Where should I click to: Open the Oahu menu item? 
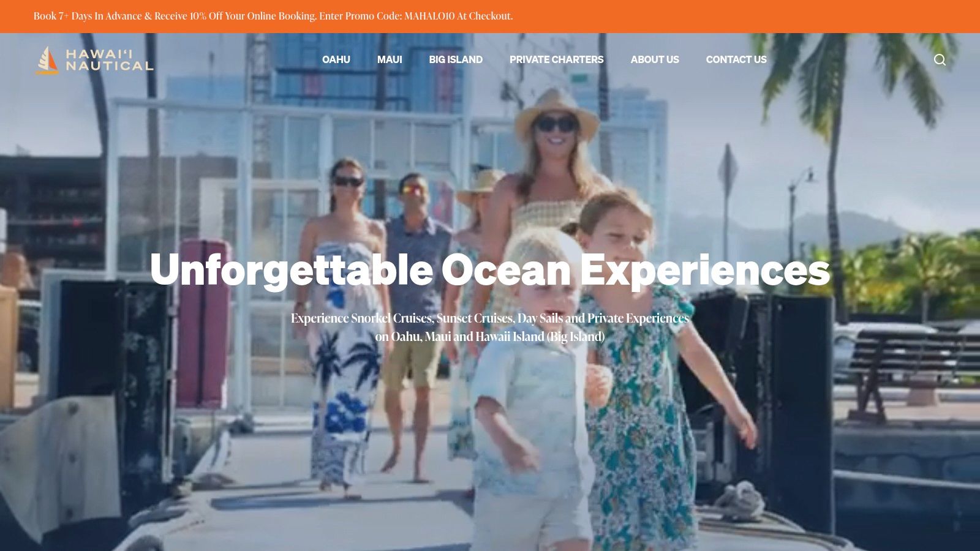click(x=336, y=59)
